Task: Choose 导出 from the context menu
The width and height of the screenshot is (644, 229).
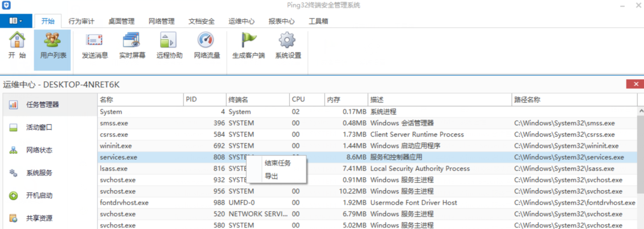Action: point(277,176)
